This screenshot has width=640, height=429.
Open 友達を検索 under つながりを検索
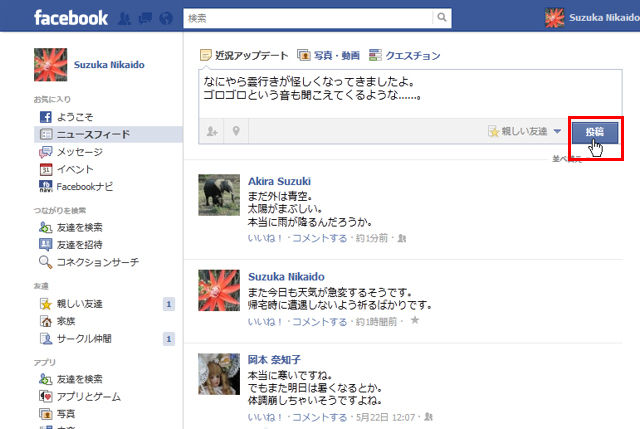click(71, 227)
